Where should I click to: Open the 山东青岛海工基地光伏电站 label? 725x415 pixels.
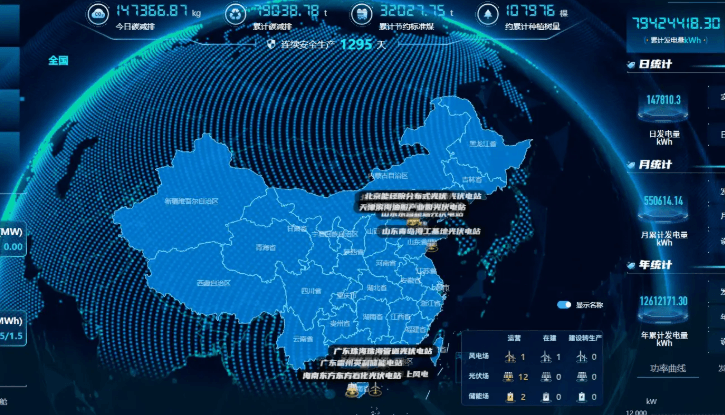click(431, 231)
